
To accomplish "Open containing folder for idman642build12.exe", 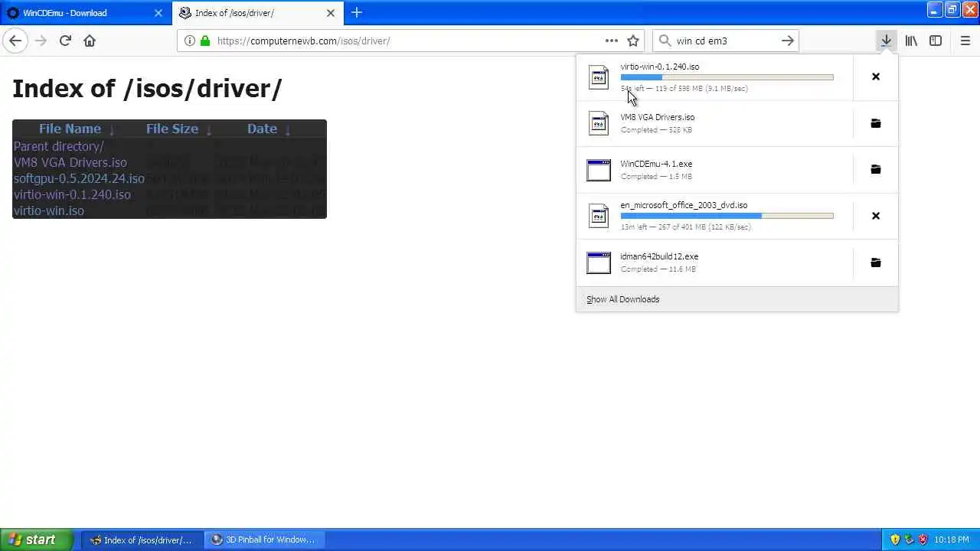I will (876, 262).
